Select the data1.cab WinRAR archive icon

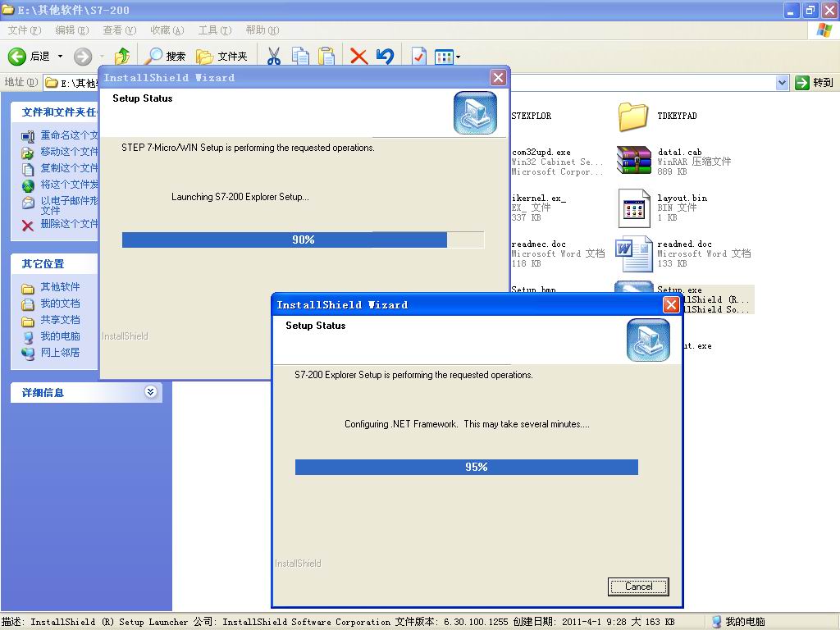[x=632, y=161]
